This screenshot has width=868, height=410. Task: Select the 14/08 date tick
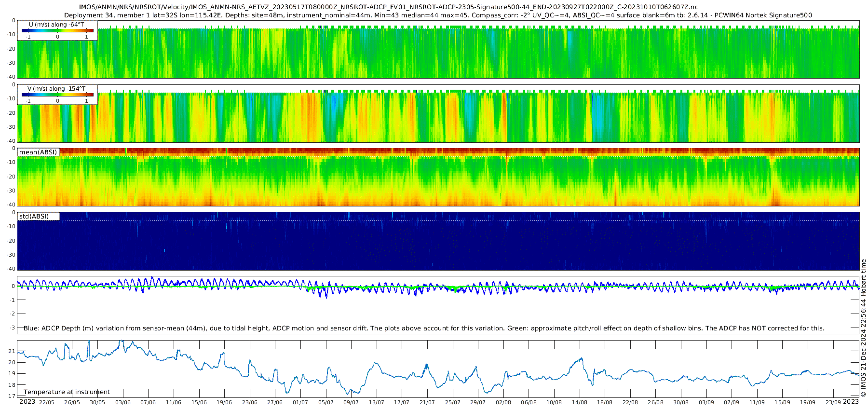(x=579, y=402)
